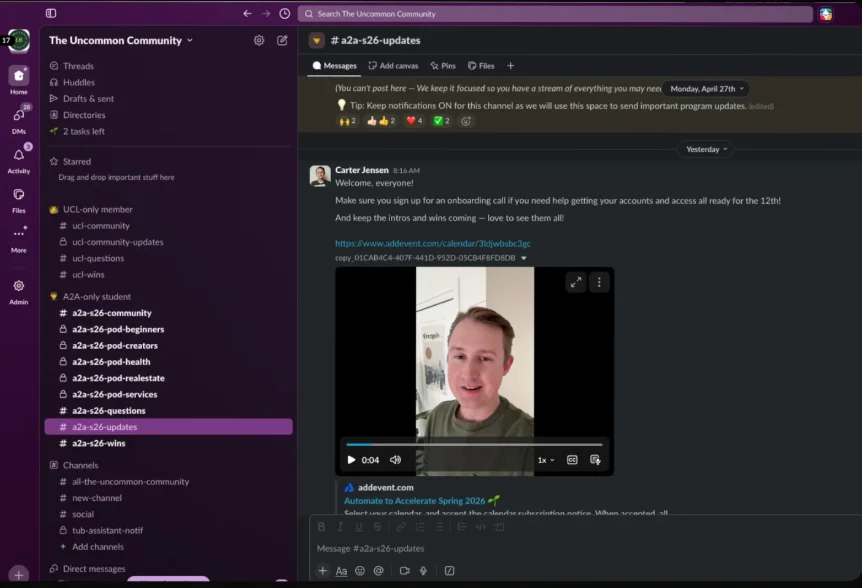
Task: Add a reaction with the emoji-plus icon
Action: [466, 121]
